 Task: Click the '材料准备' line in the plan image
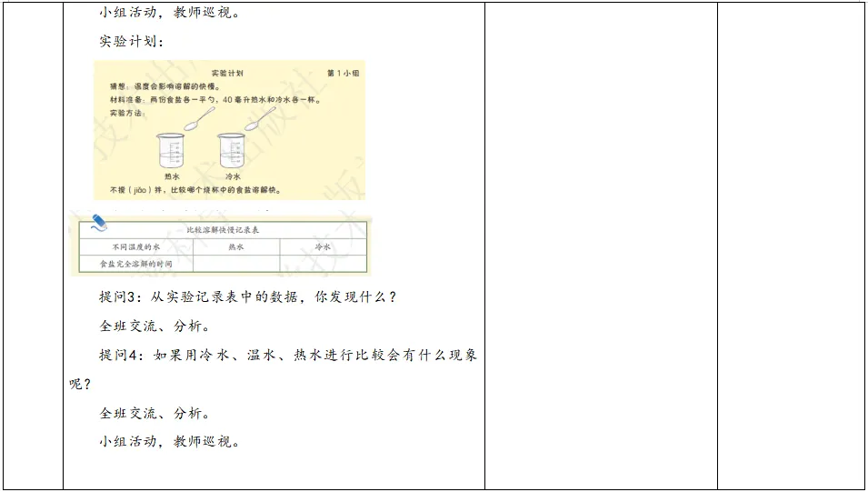point(215,100)
